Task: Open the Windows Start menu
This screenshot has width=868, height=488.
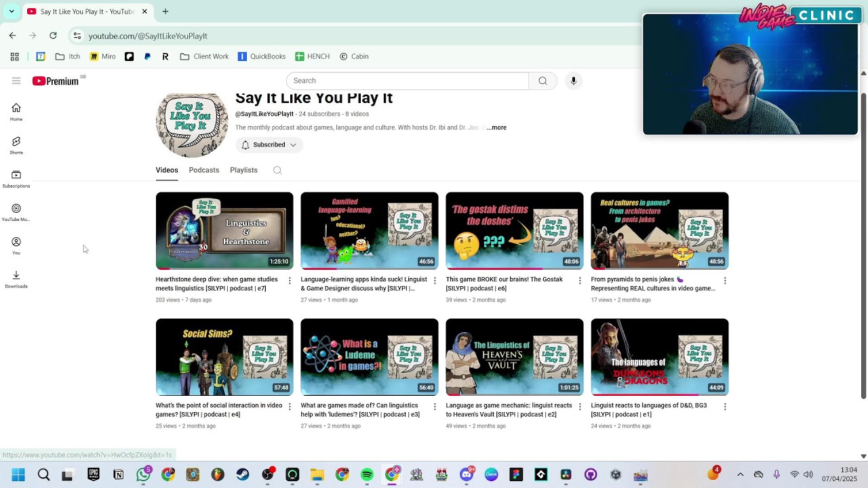Action: coord(18,474)
